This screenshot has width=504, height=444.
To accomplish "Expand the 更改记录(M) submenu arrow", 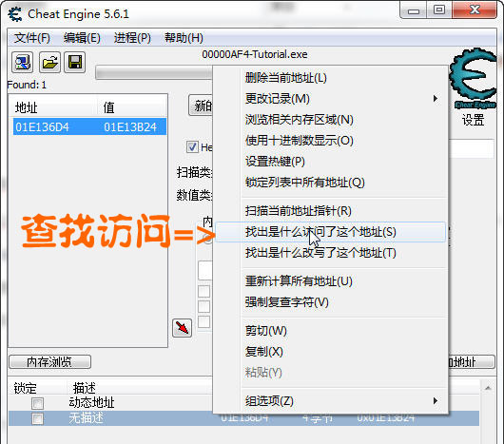I will point(436,98).
